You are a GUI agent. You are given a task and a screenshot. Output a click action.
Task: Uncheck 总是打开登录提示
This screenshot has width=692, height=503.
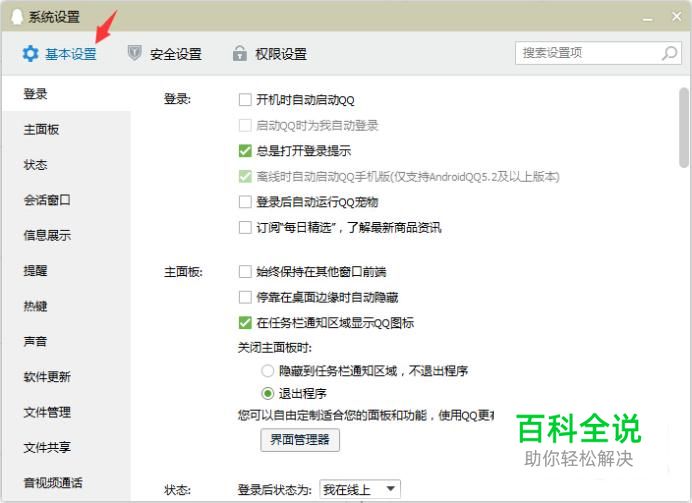tap(245, 151)
